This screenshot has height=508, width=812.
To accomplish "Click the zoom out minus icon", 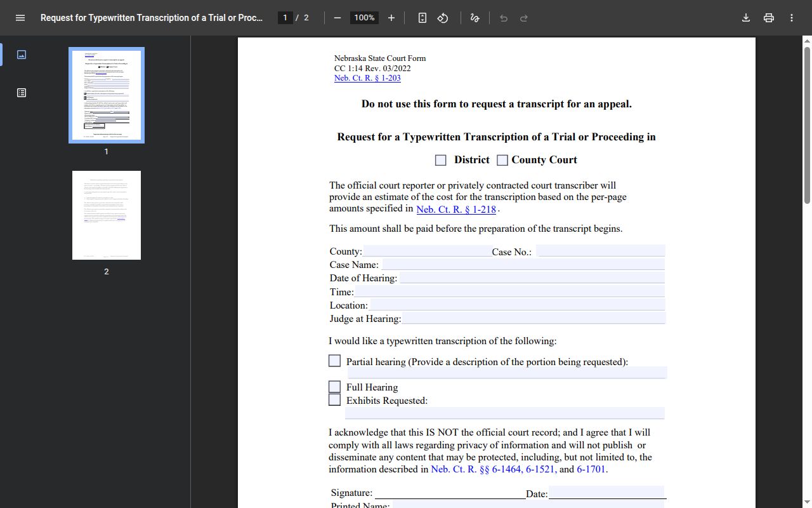I will click(x=337, y=18).
